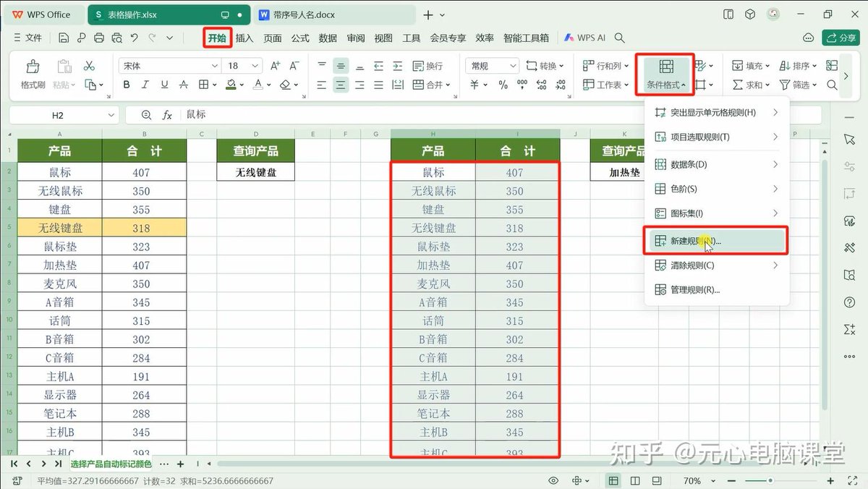The width and height of the screenshot is (868, 489).
Task: Switch to the 审阅 review tab
Action: coord(355,38)
